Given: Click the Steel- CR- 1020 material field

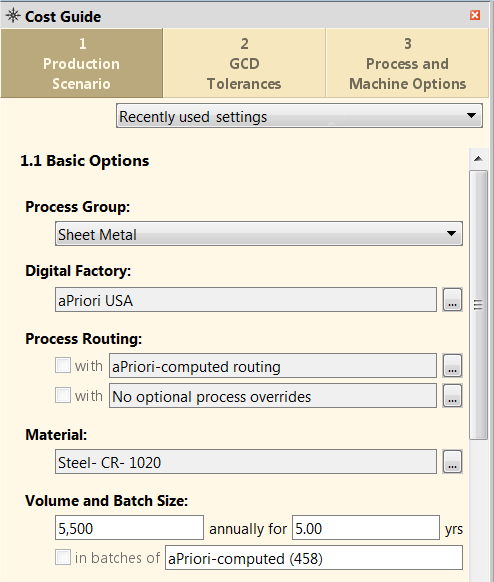Looking at the screenshot, I should coord(246,462).
